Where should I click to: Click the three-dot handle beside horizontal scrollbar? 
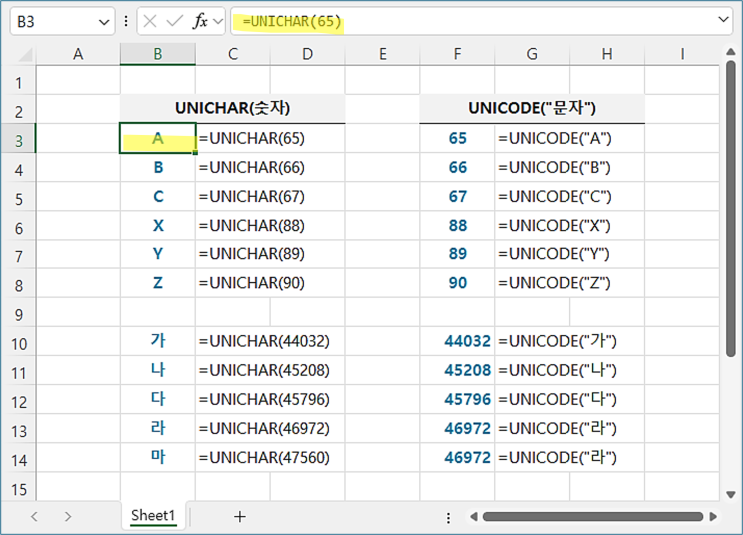pos(448,517)
